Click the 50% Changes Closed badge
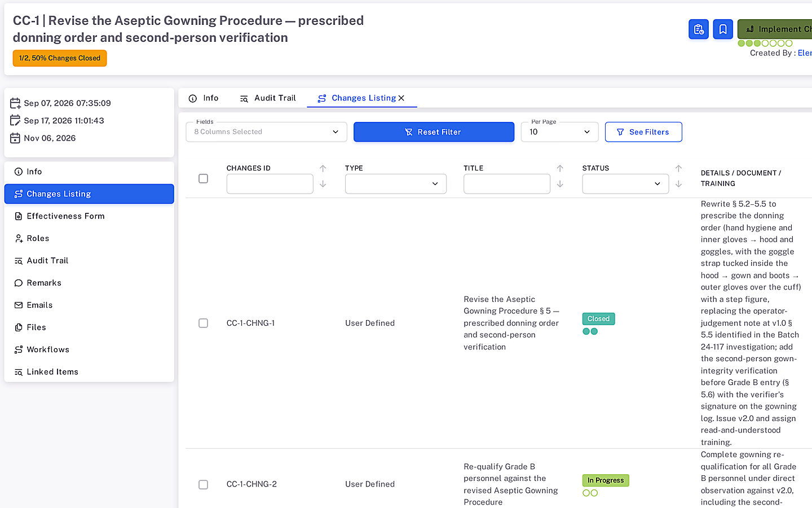812x508 pixels. pos(60,58)
